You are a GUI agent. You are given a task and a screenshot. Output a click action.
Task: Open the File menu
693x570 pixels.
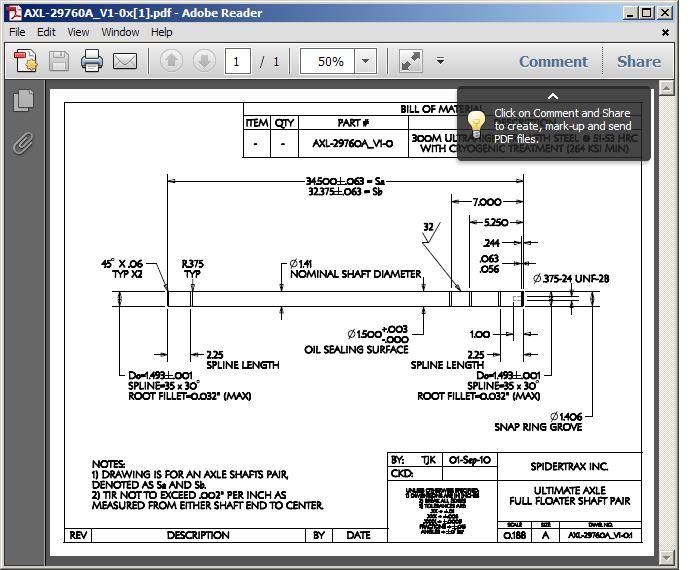click(x=17, y=32)
